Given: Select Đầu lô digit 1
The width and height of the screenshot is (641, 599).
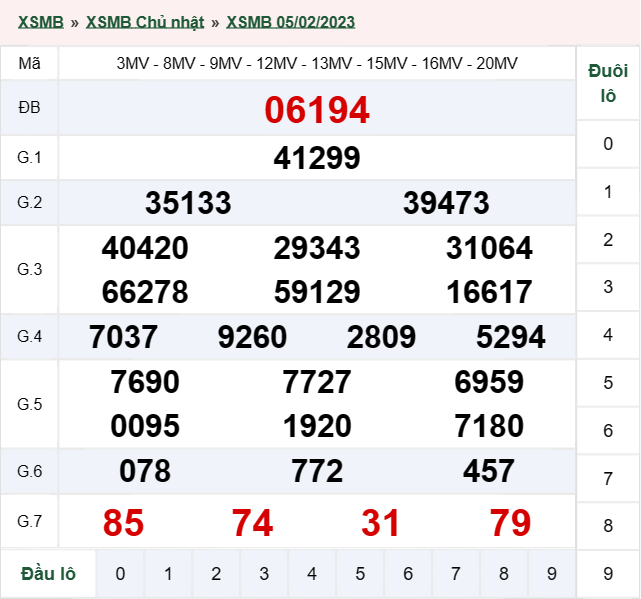Looking at the screenshot, I should [x=168, y=574].
